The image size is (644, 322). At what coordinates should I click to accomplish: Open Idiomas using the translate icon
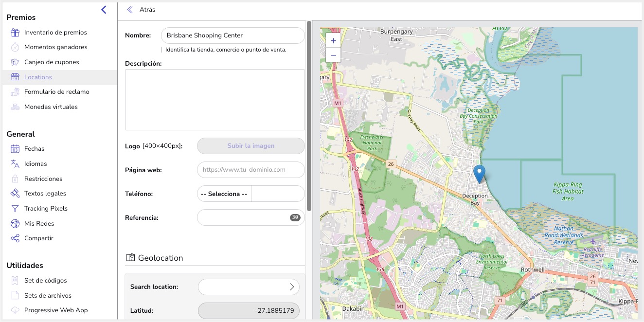(x=15, y=164)
